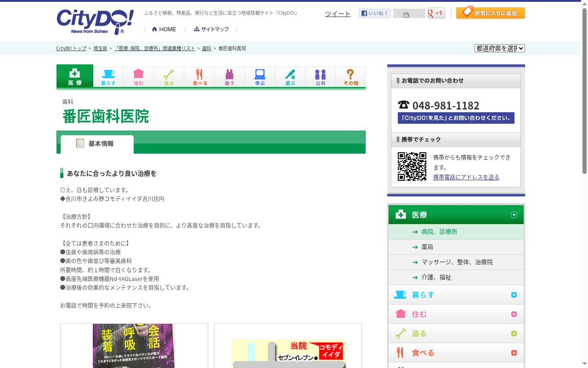This screenshot has height=368, width=588.
Task: Collapse the 医療 sidebar section
Action: coord(456,215)
